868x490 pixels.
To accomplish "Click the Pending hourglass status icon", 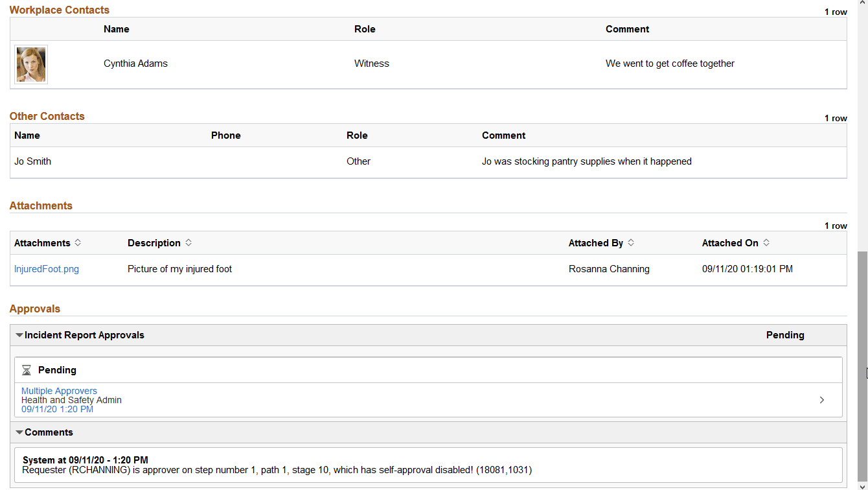I will point(27,370).
